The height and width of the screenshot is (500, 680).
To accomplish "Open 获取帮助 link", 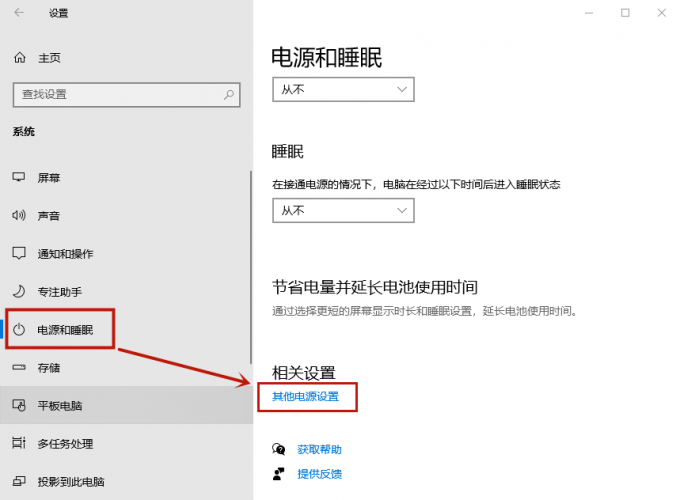I will tap(320, 449).
